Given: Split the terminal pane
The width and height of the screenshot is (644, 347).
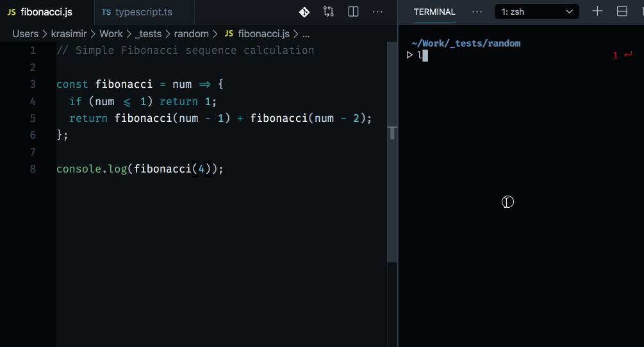Looking at the screenshot, I should pos(622,12).
